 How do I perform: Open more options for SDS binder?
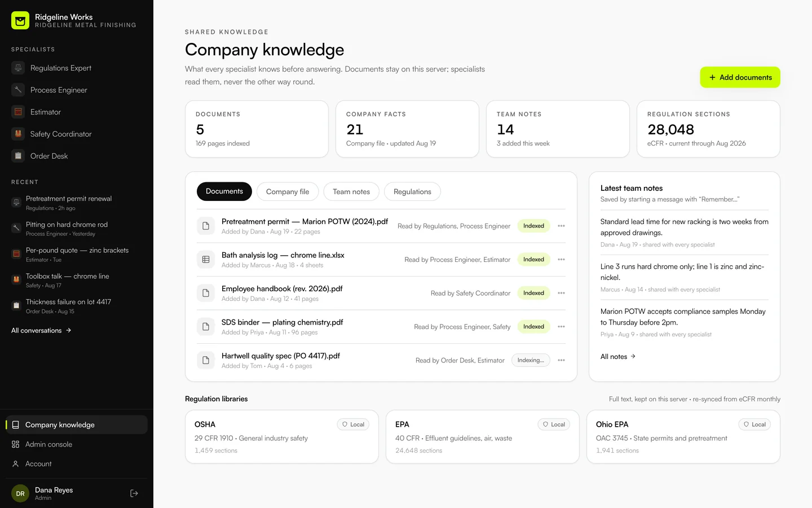(561, 327)
